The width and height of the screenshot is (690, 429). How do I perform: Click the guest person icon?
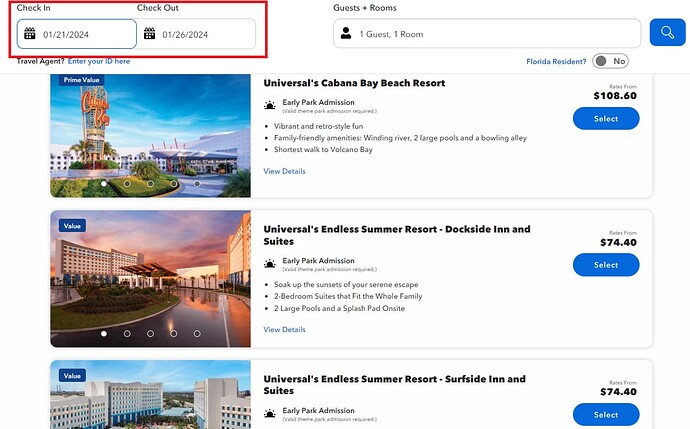click(x=346, y=34)
